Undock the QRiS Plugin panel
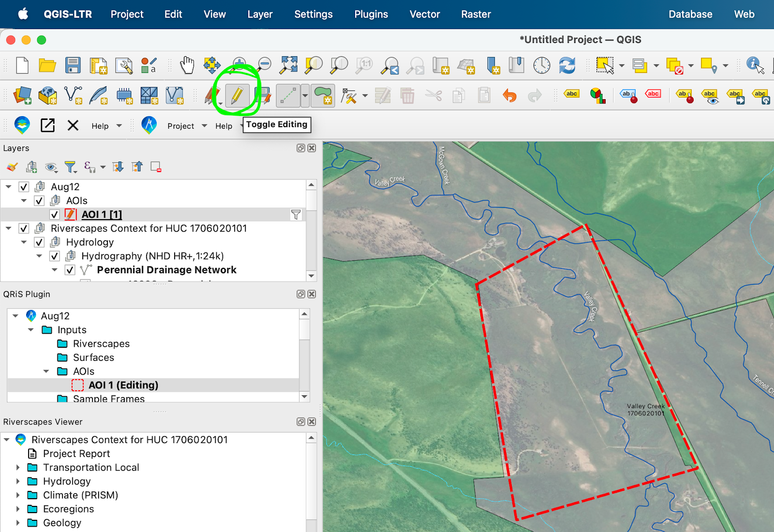 (301, 294)
